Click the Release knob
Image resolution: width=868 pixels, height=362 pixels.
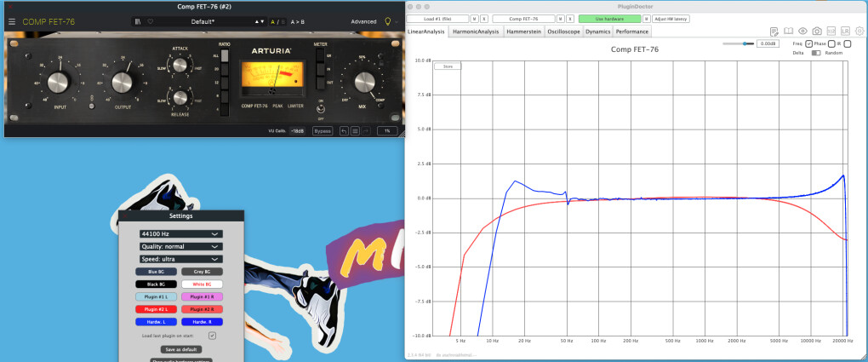point(180,98)
